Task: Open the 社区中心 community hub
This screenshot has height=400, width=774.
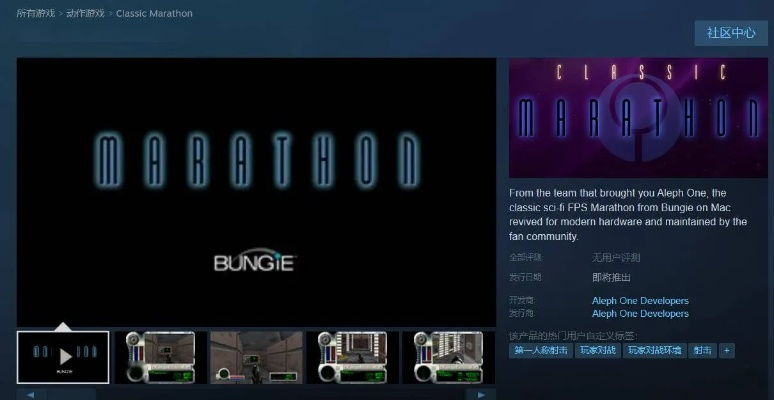Action: (731, 32)
